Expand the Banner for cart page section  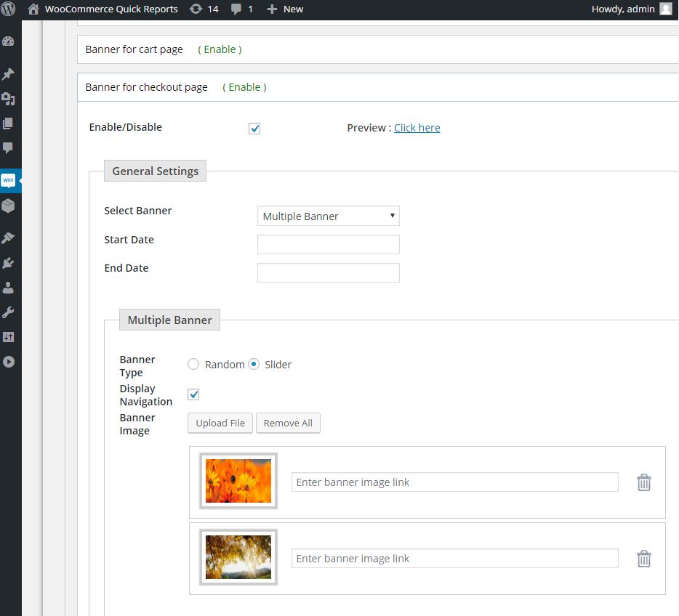(377, 49)
